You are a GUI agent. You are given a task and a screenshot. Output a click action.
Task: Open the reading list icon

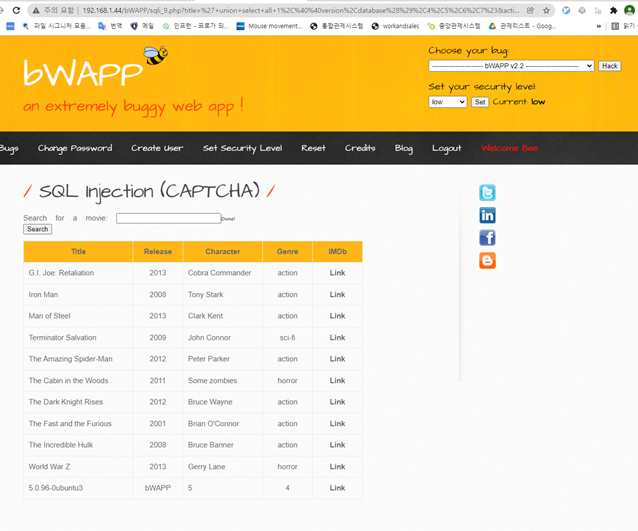point(615,26)
